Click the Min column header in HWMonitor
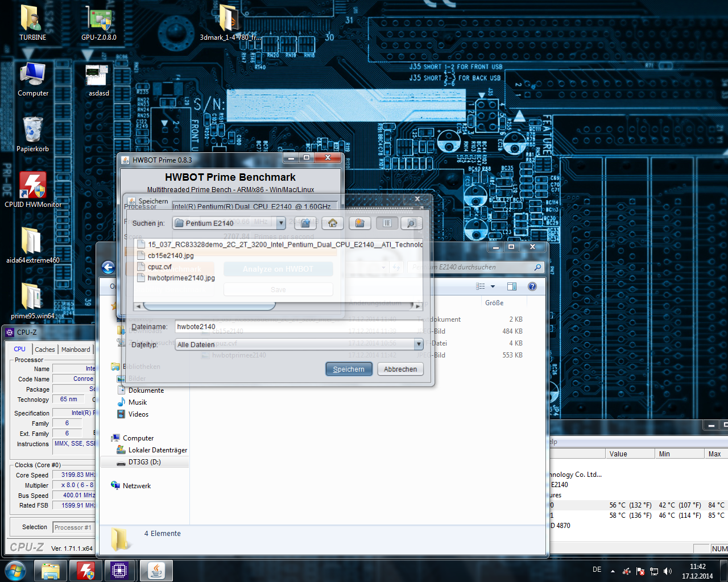Image resolution: width=728 pixels, height=582 pixels. (679, 454)
